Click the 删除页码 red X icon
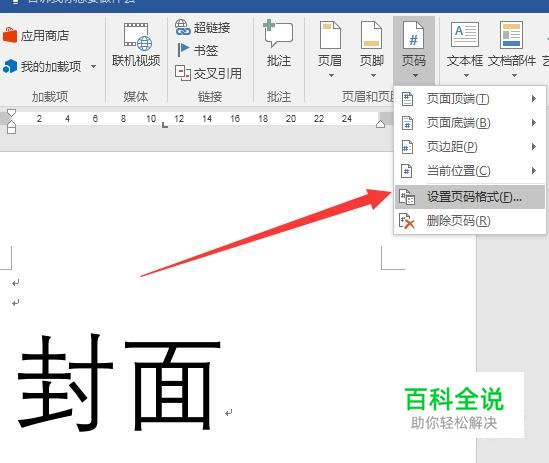The width and height of the screenshot is (549, 463). 407,221
